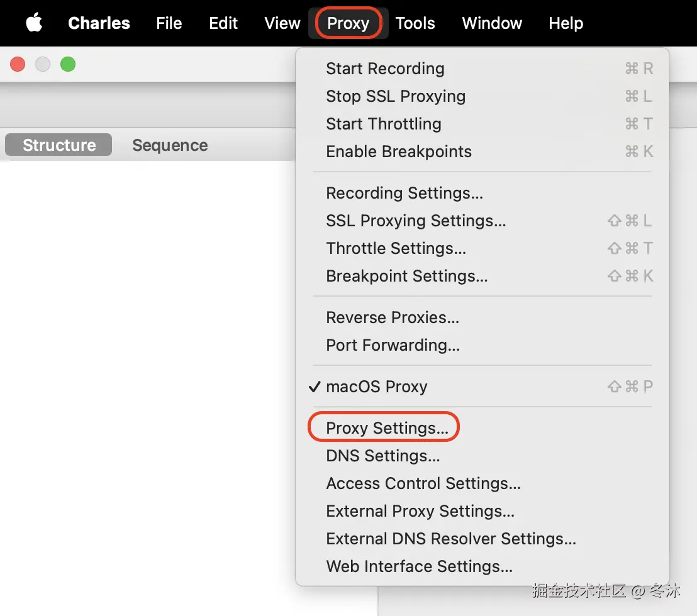Open the View menu
The height and width of the screenshot is (616, 697).
click(x=282, y=23)
